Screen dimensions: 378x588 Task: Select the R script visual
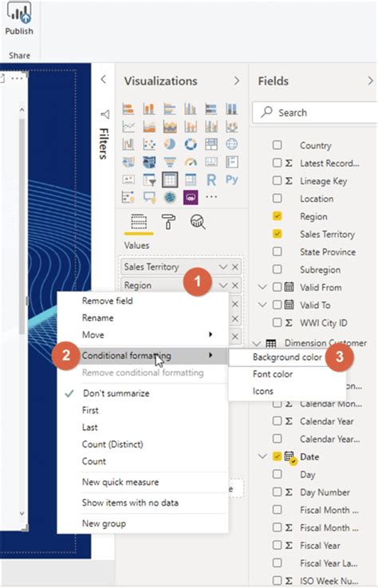click(211, 180)
